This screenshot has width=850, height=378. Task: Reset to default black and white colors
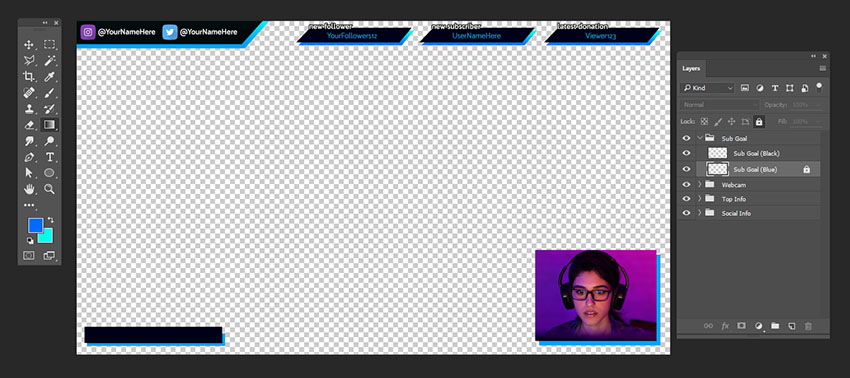[30, 240]
